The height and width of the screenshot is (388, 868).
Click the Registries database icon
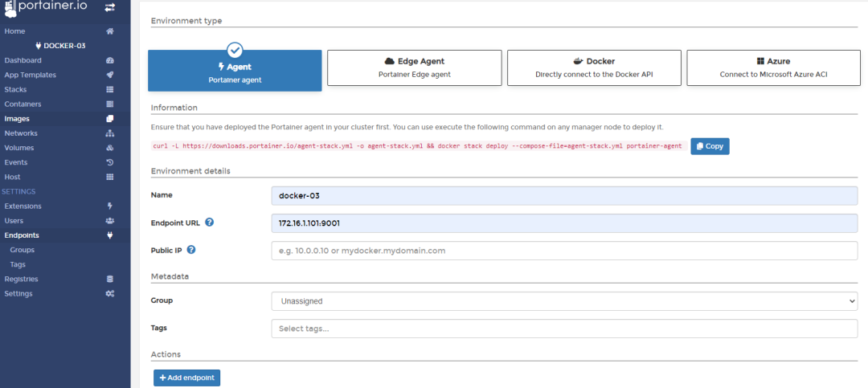point(109,279)
